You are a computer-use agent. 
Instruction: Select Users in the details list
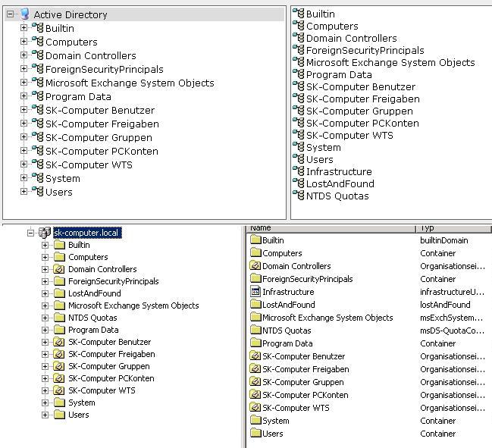(x=273, y=434)
